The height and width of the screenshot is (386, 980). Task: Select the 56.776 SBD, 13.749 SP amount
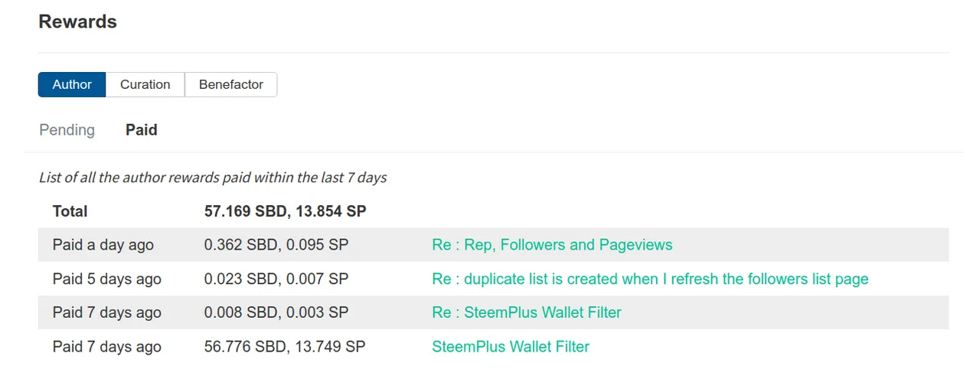click(x=285, y=346)
